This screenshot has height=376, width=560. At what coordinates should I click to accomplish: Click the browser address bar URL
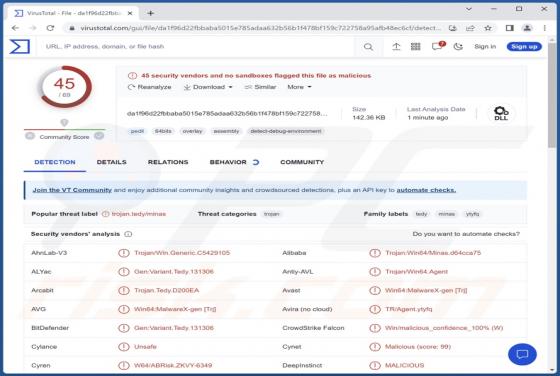coord(261,28)
